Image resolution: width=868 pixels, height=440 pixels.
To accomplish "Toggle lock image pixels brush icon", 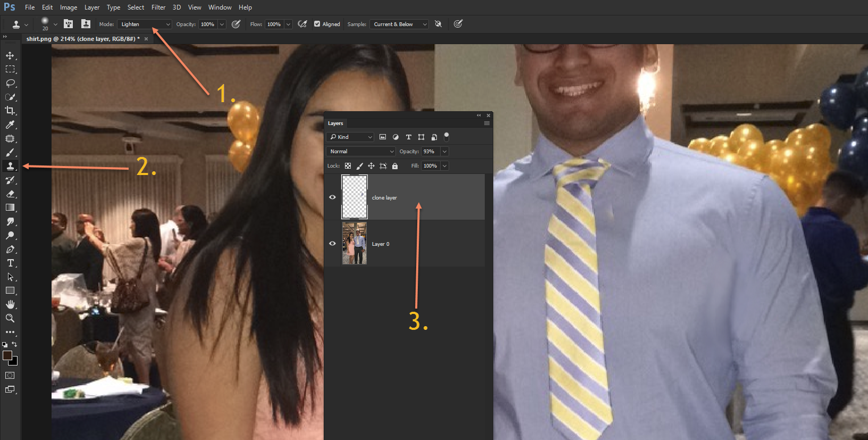I will [360, 166].
